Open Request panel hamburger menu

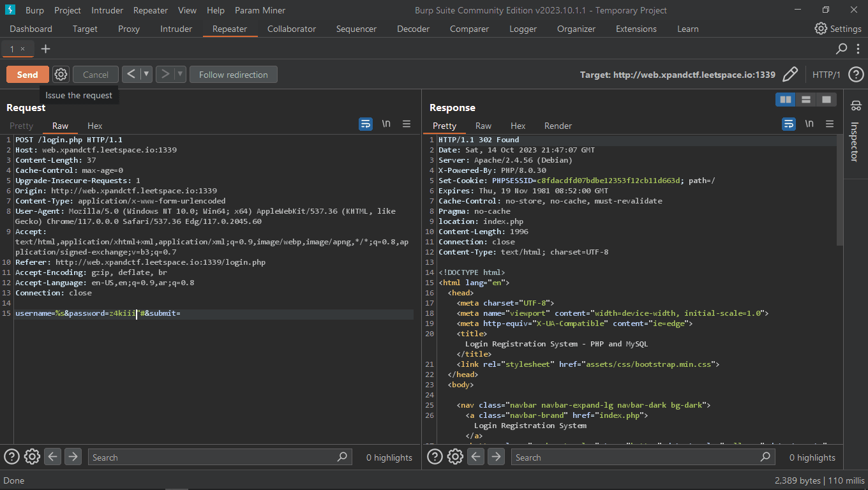407,124
